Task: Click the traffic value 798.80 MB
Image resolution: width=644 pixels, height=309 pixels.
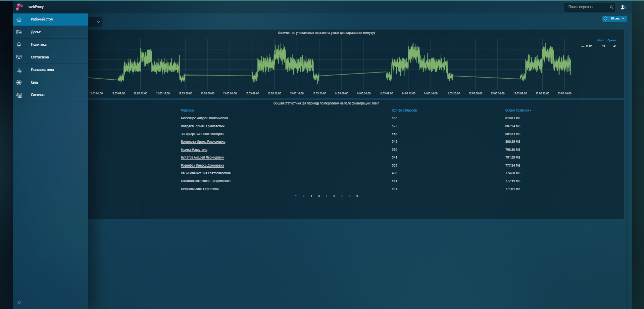Action: click(x=513, y=150)
